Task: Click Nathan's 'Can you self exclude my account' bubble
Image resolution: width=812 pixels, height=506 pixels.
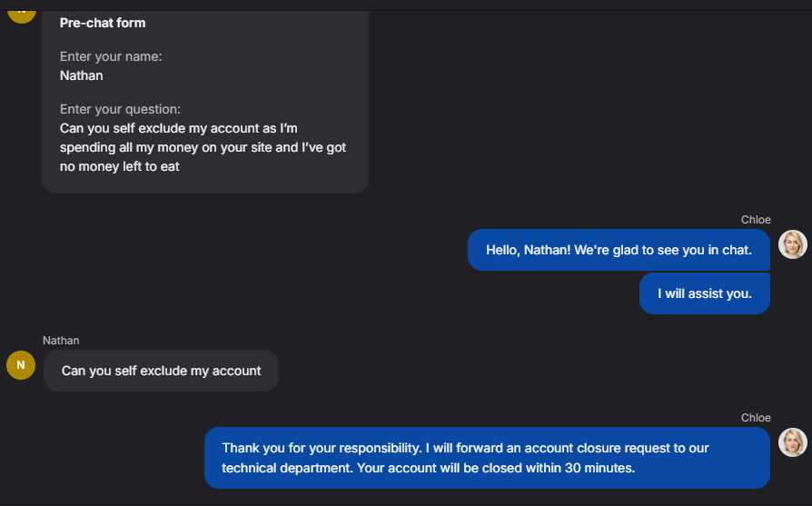Action: (161, 371)
